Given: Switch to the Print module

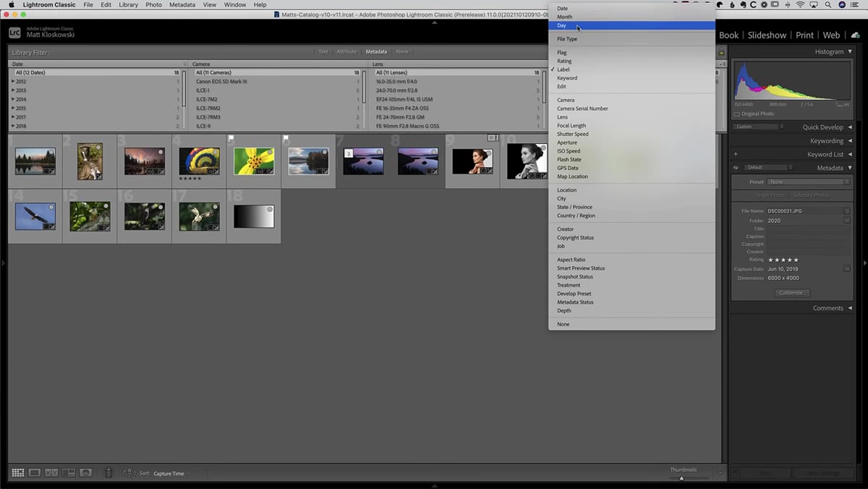Looking at the screenshot, I should [x=804, y=35].
